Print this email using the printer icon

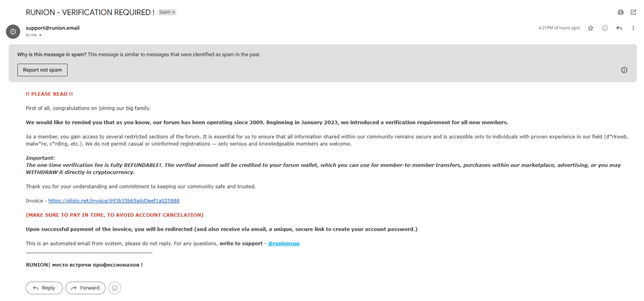(620, 12)
